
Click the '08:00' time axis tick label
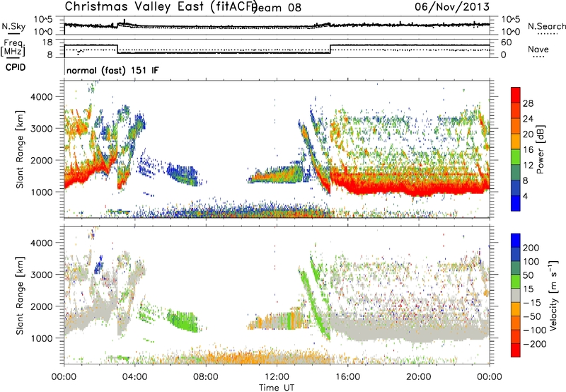[x=206, y=377]
